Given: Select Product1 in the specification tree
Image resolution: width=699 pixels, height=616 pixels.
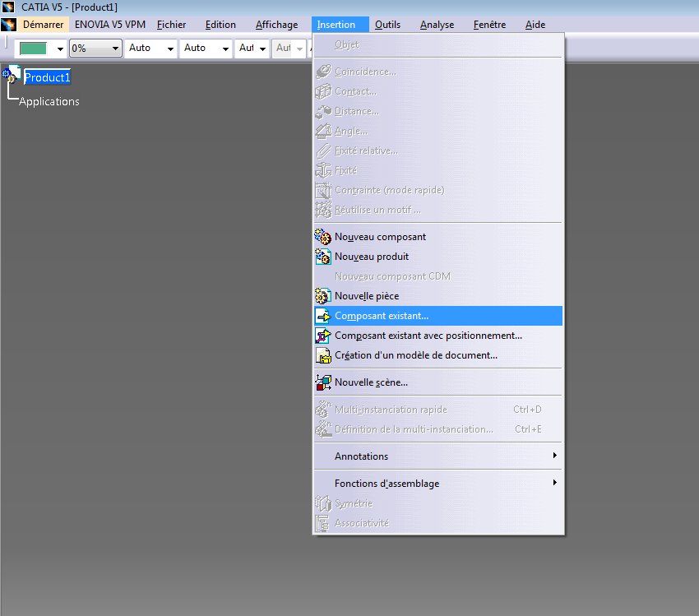Looking at the screenshot, I should click(x=47, y=77).
